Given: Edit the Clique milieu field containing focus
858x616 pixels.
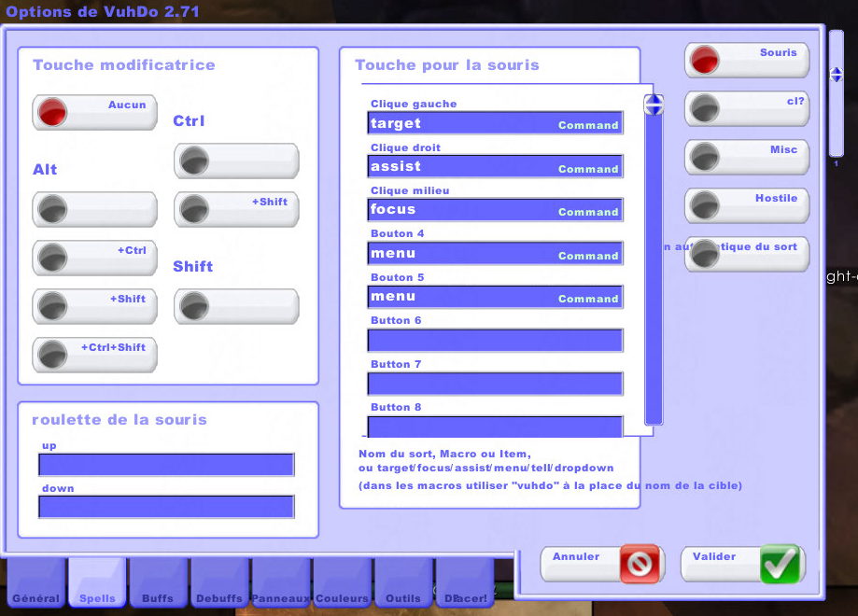Looking at the screenshot, I should coord(495,209).
